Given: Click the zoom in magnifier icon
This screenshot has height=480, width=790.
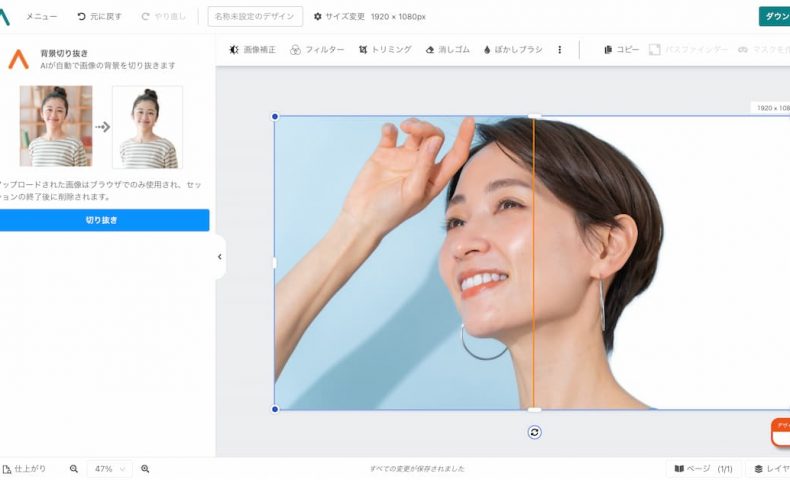Looking at the screenshot, I should click(145, 468).
